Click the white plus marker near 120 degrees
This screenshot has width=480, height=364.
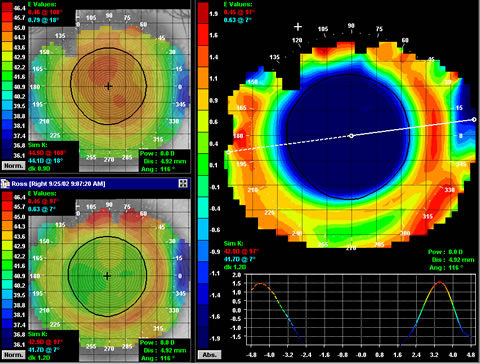(x=298, y=27)
